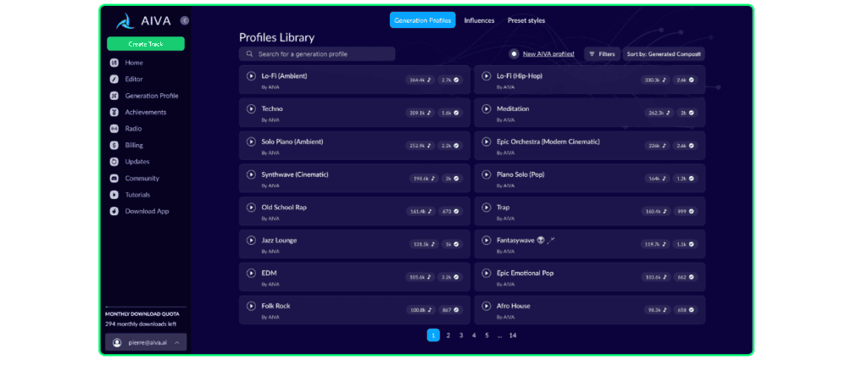Click the Folk Rock profile title

[x=275, y=306]
